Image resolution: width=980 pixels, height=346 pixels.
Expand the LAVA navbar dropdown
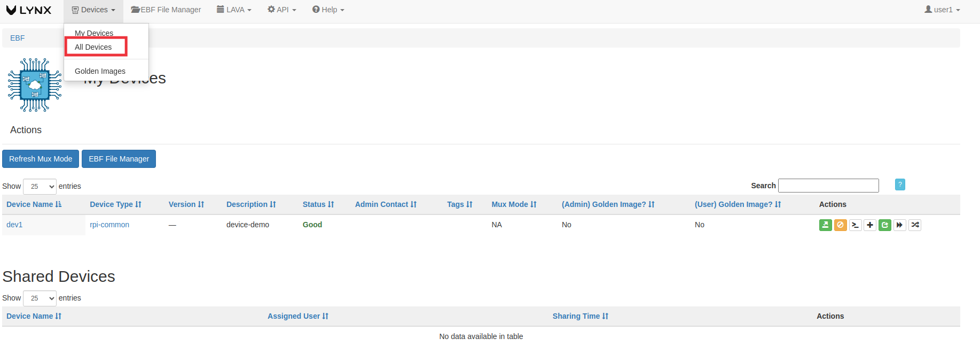click(x=234, y=10)
